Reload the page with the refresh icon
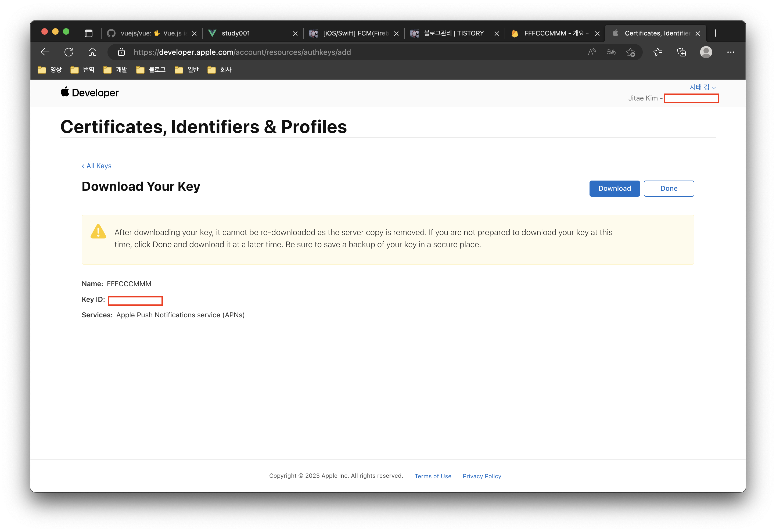Viewport: 776px width, 532px height. point(69,52)
